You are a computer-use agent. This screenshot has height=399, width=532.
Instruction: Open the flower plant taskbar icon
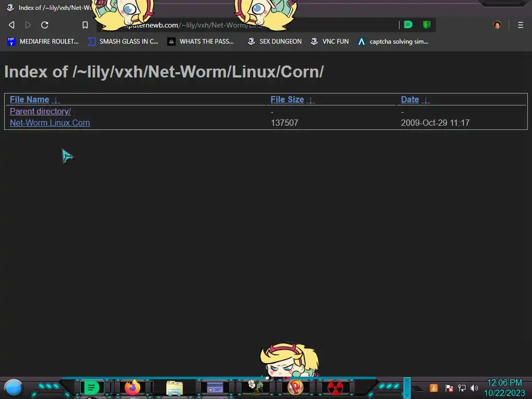tap(255, 387)
